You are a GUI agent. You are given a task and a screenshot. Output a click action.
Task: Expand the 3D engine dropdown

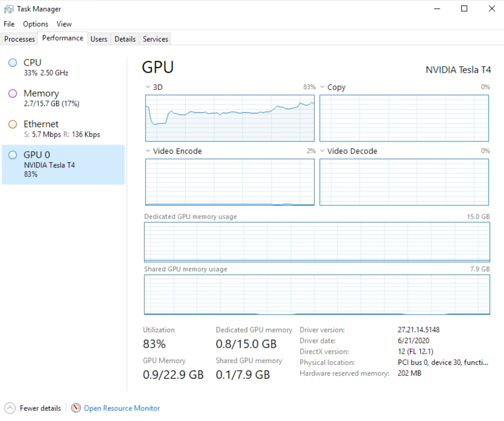[148, 87]
